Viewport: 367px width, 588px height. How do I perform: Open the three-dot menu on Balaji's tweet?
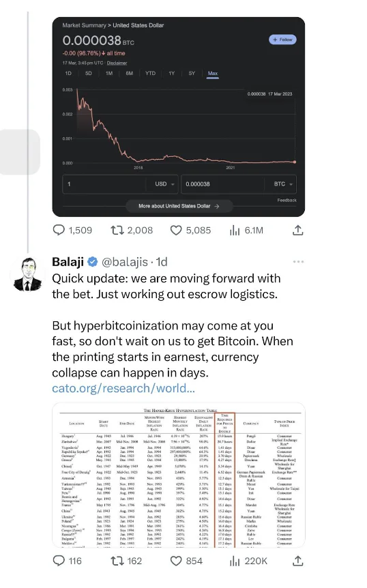(298, 261)
